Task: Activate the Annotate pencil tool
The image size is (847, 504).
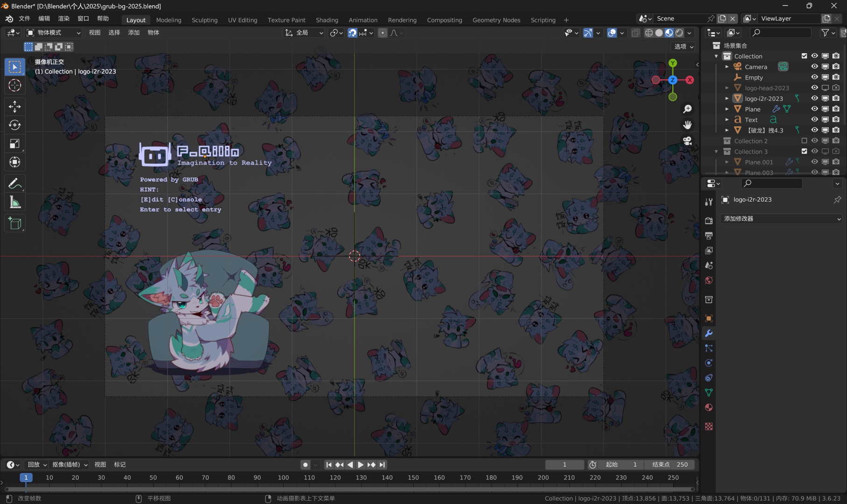Action: point(14,183)
